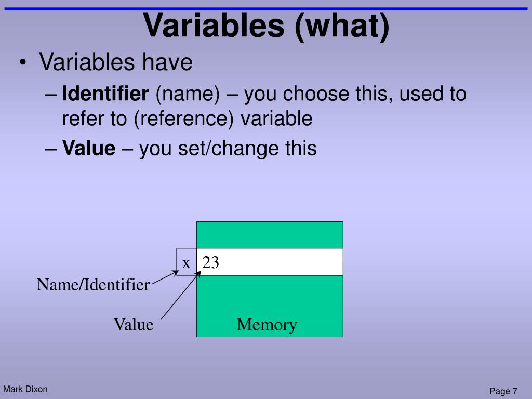The image size is (532, 399).
Task: Click the arrow from Value label
Action: coord(181,295)
